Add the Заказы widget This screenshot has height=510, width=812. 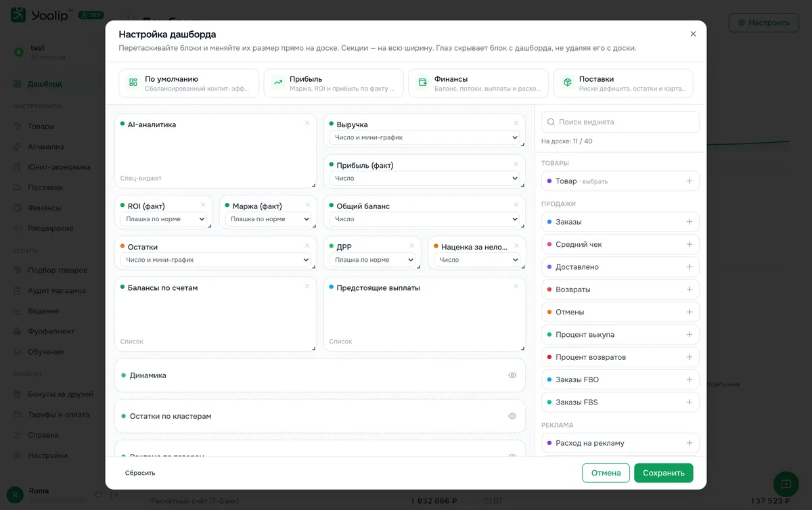pos(690,222)
